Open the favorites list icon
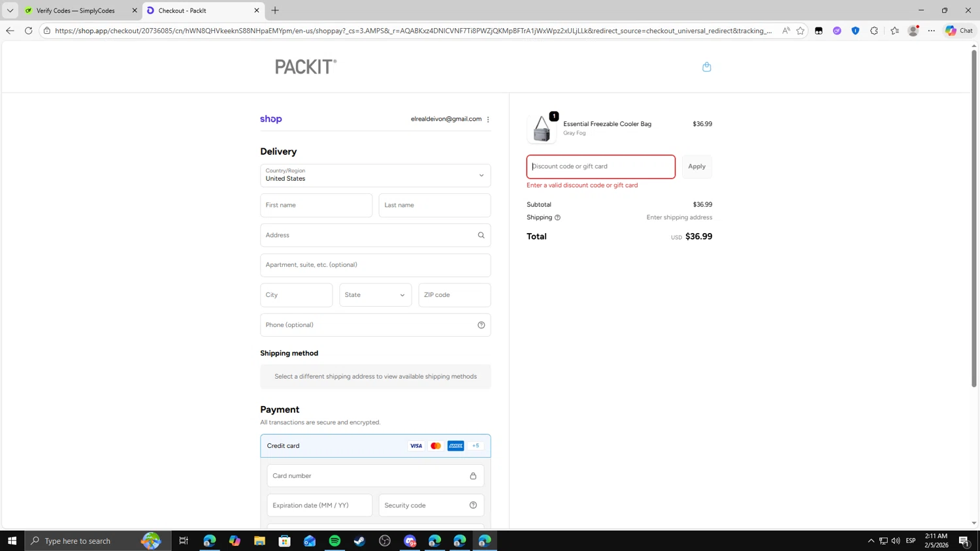Image resolution: width=980 pixels, height=551 pixels. point(894,31)
